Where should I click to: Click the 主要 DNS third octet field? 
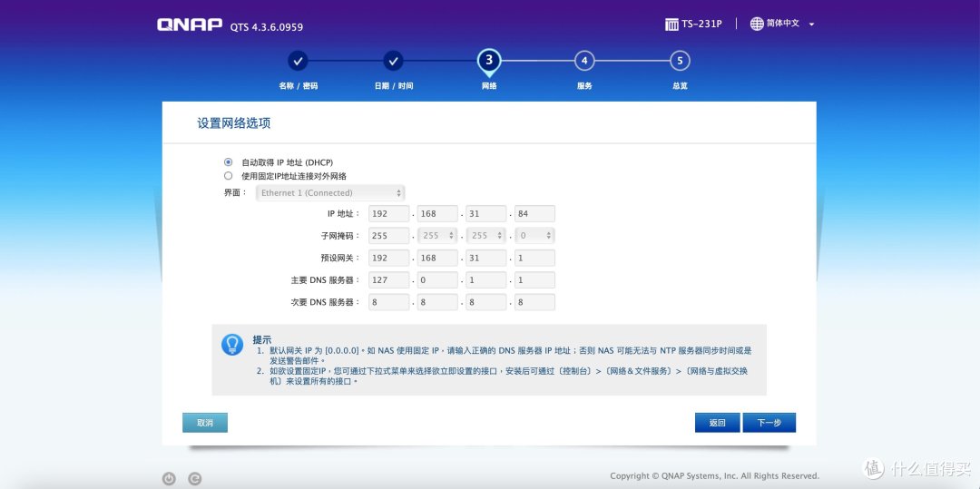click(x=486, y=280)
